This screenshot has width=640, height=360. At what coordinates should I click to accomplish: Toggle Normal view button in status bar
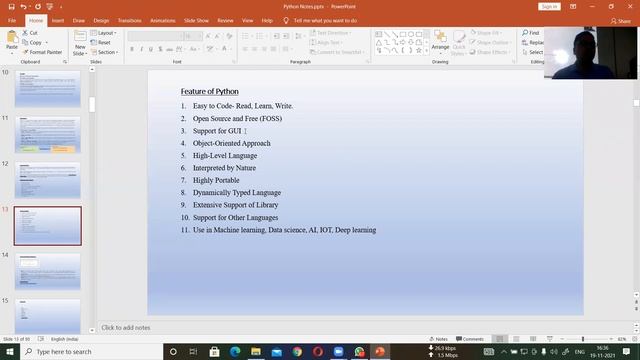[x=500, y=339]
